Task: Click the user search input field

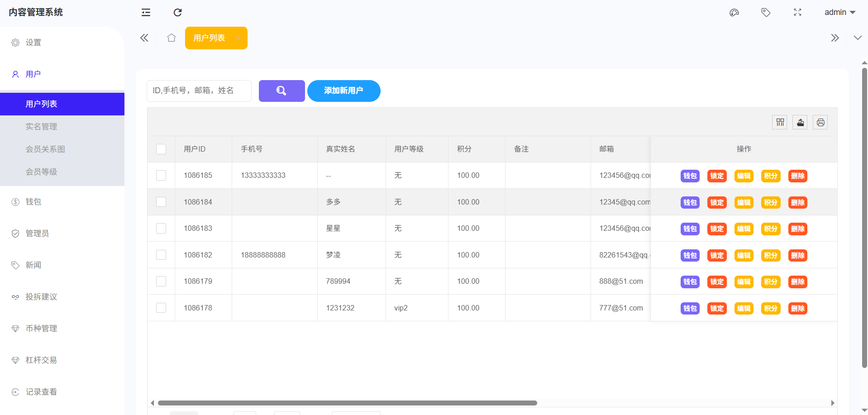Action: (199, 91)
